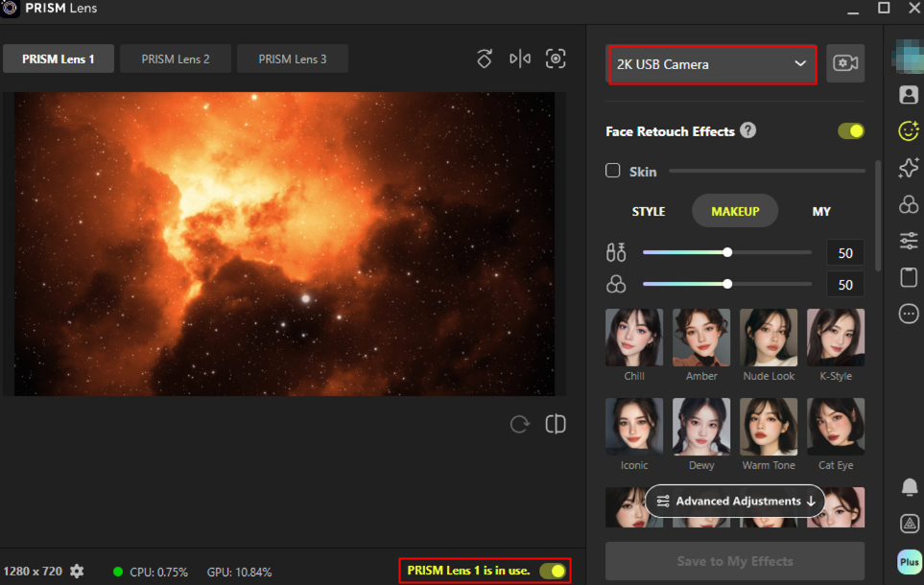Select the STYLE tab
Image resolution: width=924 pixels, height=585 pixels.
(649, 212)
